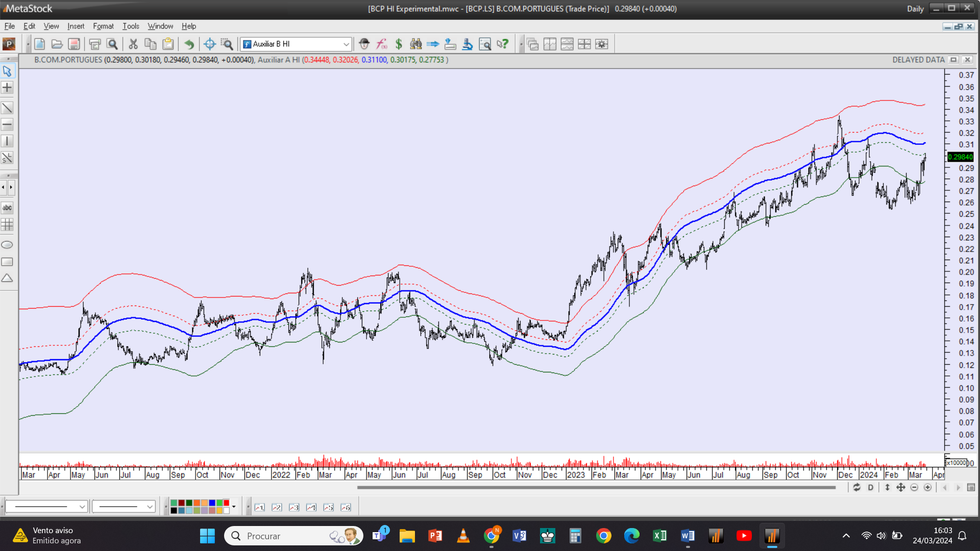980x551 pixels.
Task: Select the ellipse drawing tool
Action: click(7, 245)
